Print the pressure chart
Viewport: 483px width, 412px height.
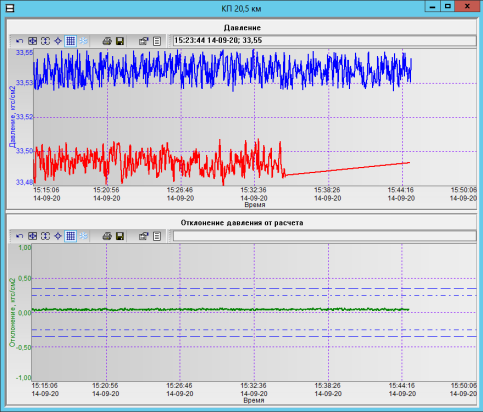(107, 41)
